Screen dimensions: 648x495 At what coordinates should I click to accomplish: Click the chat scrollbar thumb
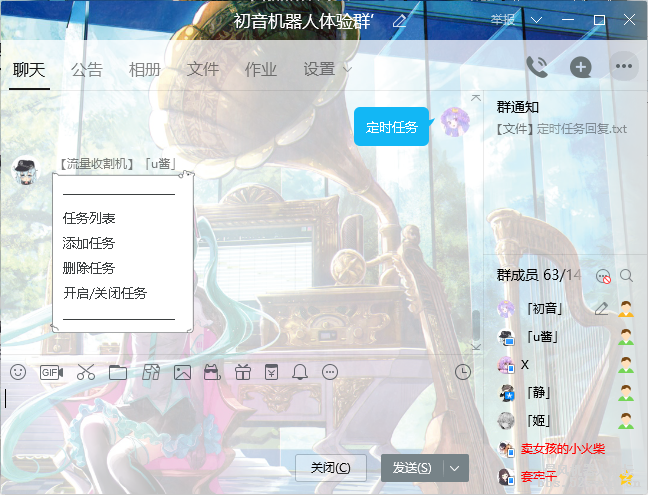[x=476, y=325]
